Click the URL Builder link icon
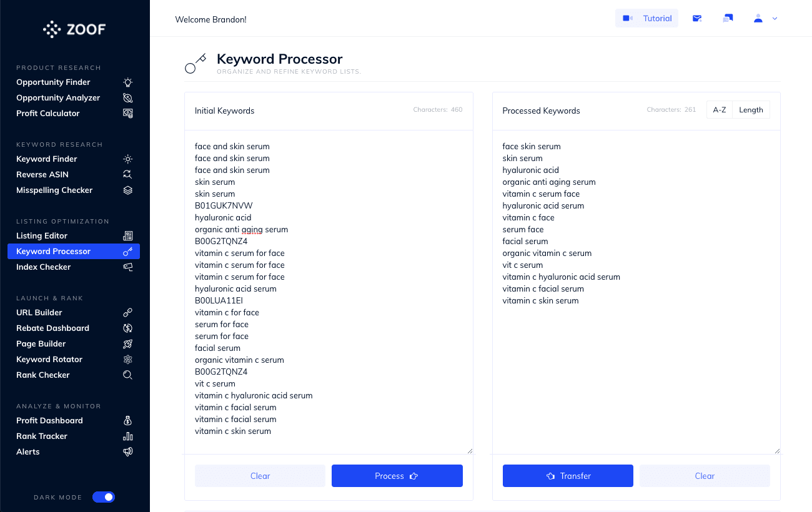 click(x=127, y=313)
